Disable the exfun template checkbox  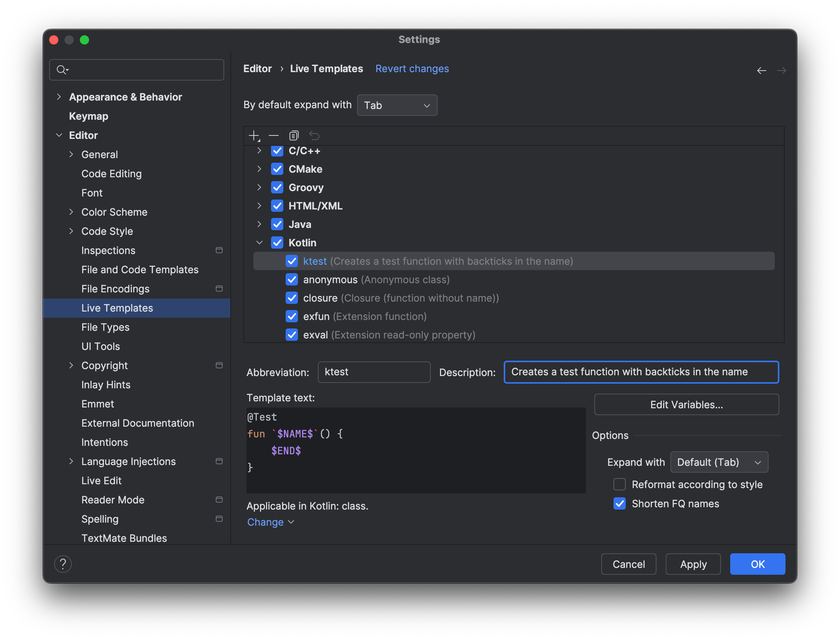[292, 316]
